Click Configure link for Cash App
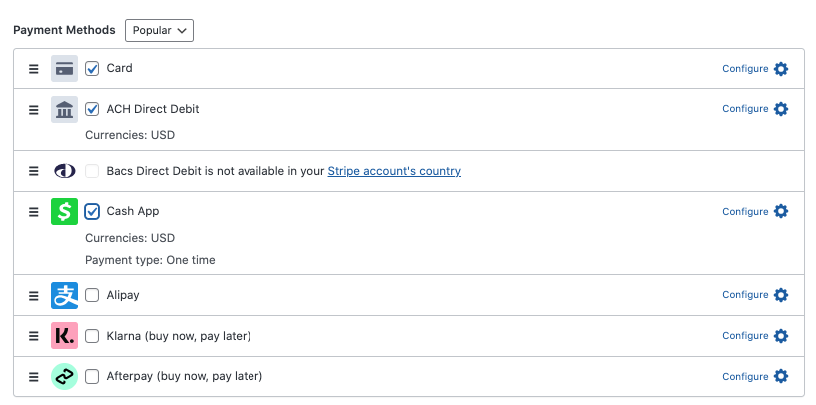This screenshot has width=816, height=405. 745,212
